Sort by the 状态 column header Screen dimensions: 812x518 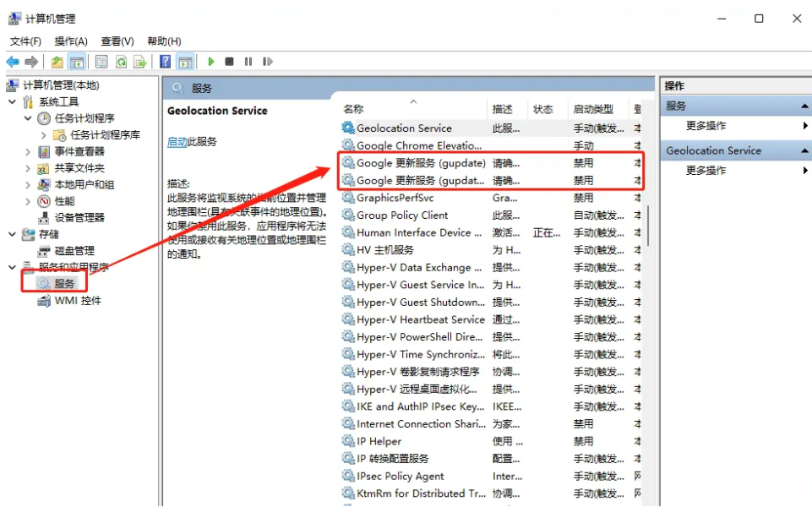point(543,109)
